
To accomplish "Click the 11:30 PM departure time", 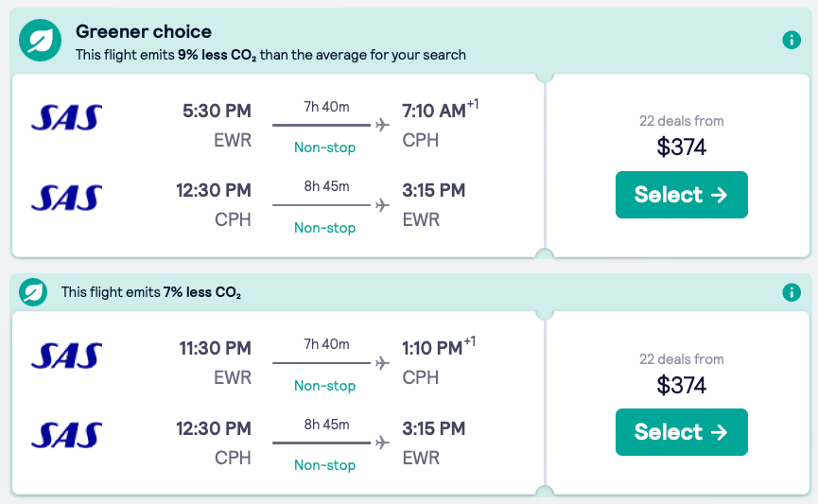I will 215,349.
